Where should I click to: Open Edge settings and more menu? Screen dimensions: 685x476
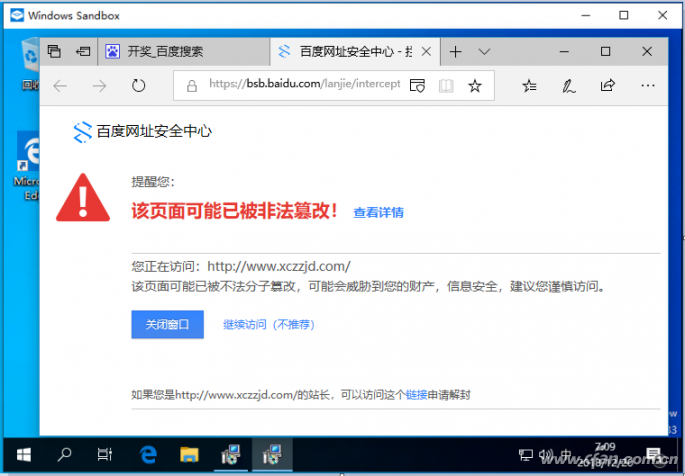point(647,86)
